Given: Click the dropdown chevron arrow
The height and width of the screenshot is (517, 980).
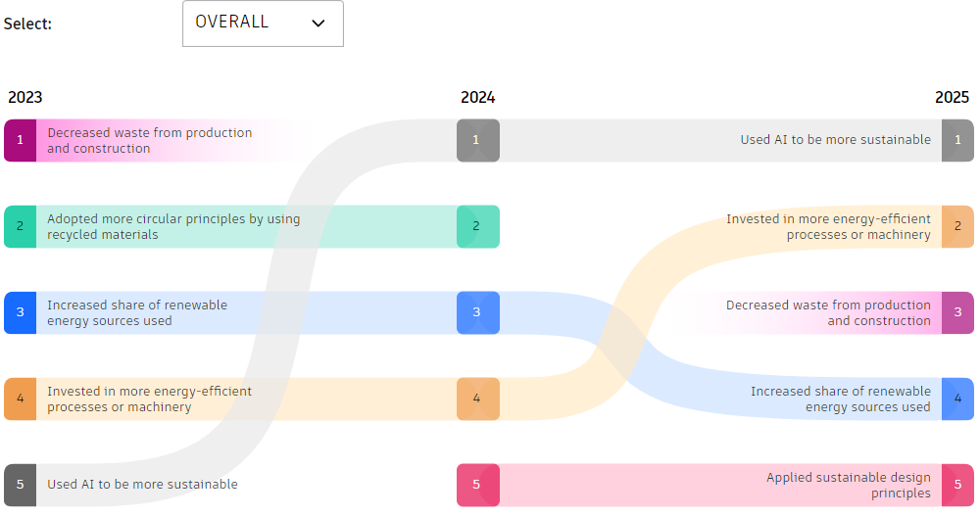Looking at the screenshot, I should pyautogui.click(x=318, y=23).
